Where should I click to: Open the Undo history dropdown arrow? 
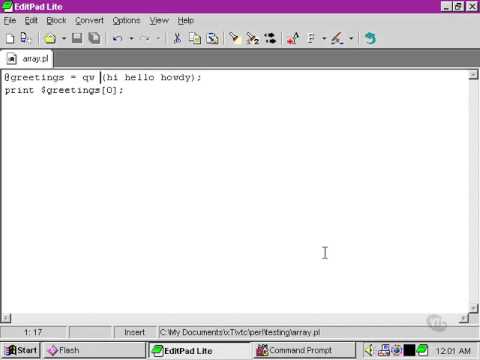click(x=131, y=39)
